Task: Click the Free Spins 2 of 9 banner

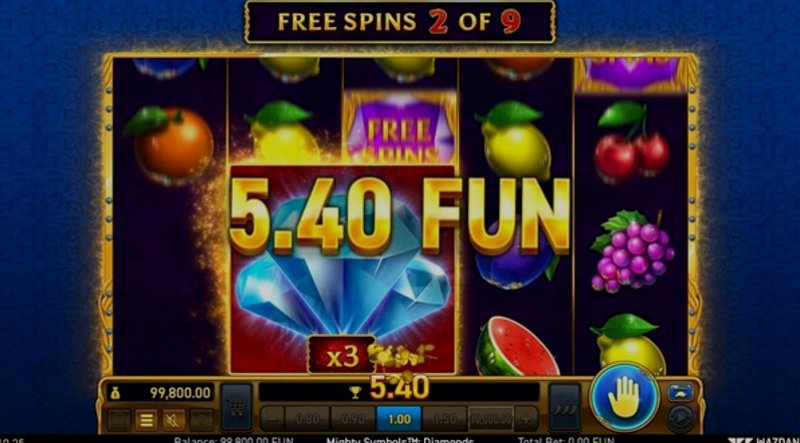Action: pyautogui.click(x=399, y=21)
